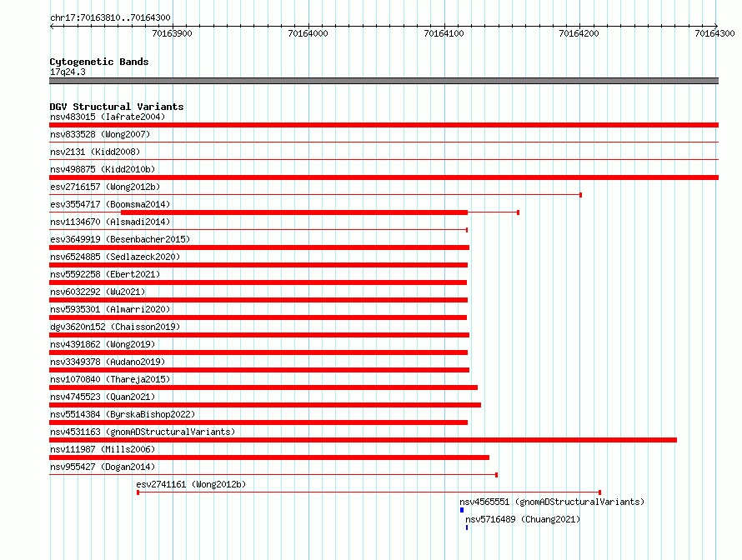Select the red bar under Wong2019
This screenshot has width=742, height=560.
pos(258,352)
